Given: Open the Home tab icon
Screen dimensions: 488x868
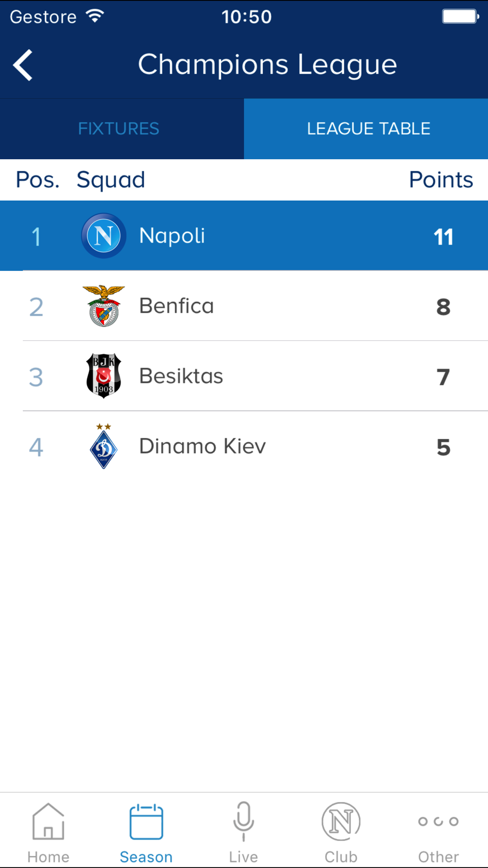Looking at the screenshot, I should [x=48, y=821].
